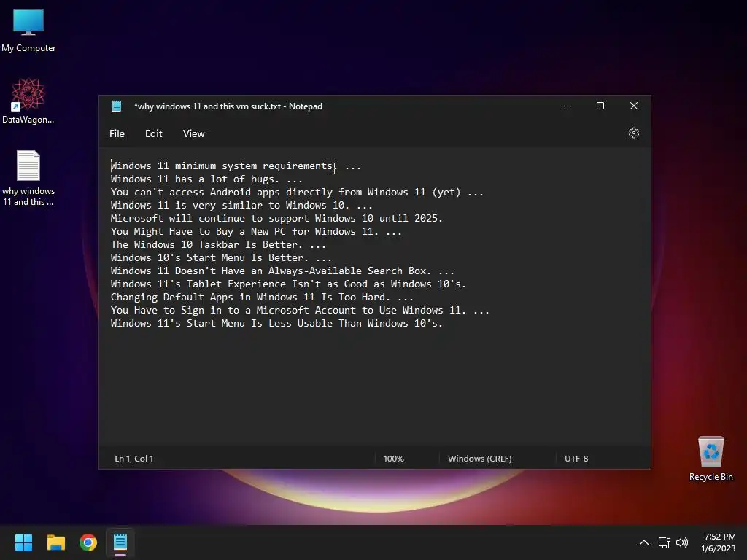Click line 'Windows 11 has a lot of bugs'
747x560 pixels.
[206, 179]
